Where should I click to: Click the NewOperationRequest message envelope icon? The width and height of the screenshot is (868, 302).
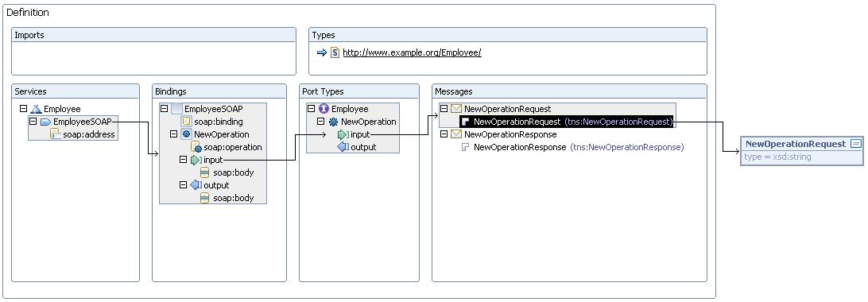457,109
